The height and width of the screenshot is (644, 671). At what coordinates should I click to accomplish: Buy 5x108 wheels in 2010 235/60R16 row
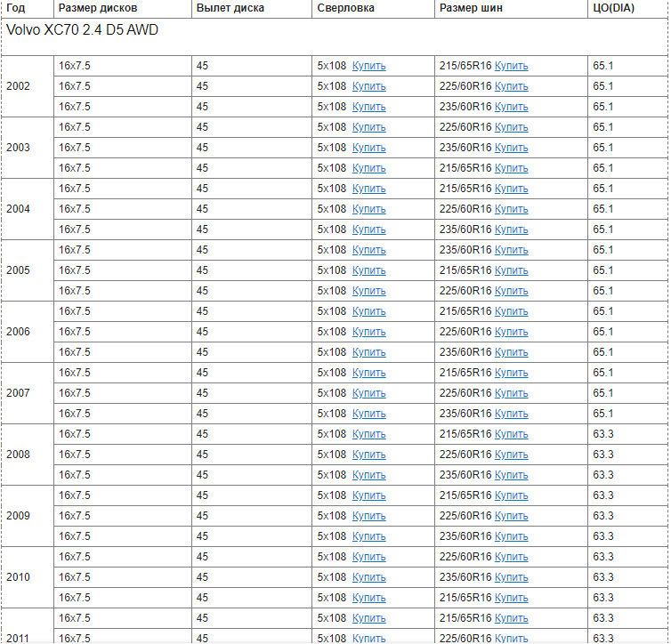pyautogui.click(x=369, y=577)
